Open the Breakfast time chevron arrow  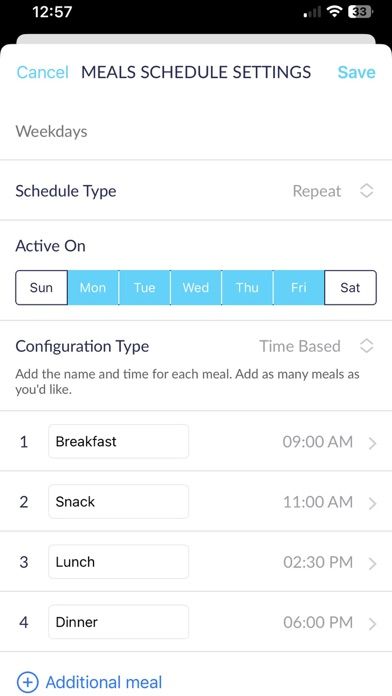click(x=372, y=443)
